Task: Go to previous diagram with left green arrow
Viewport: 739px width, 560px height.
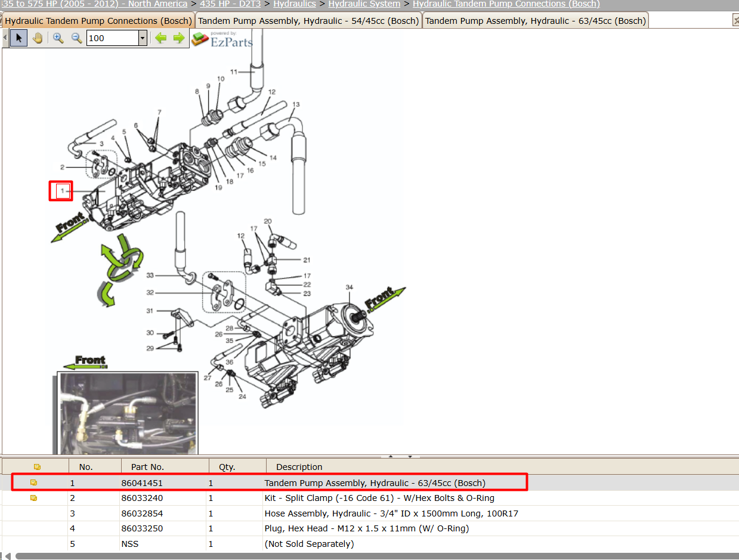Action: pyautogui.click(x=160, y=38)
